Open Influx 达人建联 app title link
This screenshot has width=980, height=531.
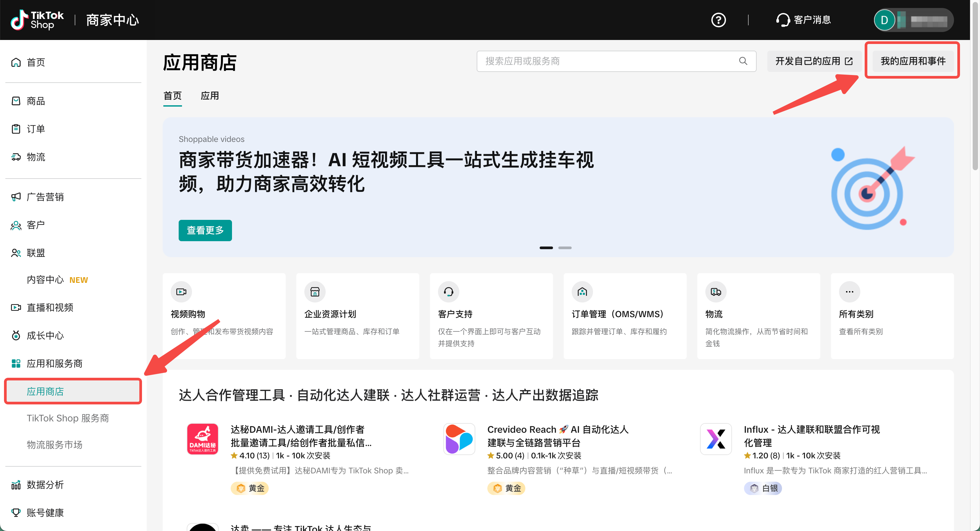(812, 436)
